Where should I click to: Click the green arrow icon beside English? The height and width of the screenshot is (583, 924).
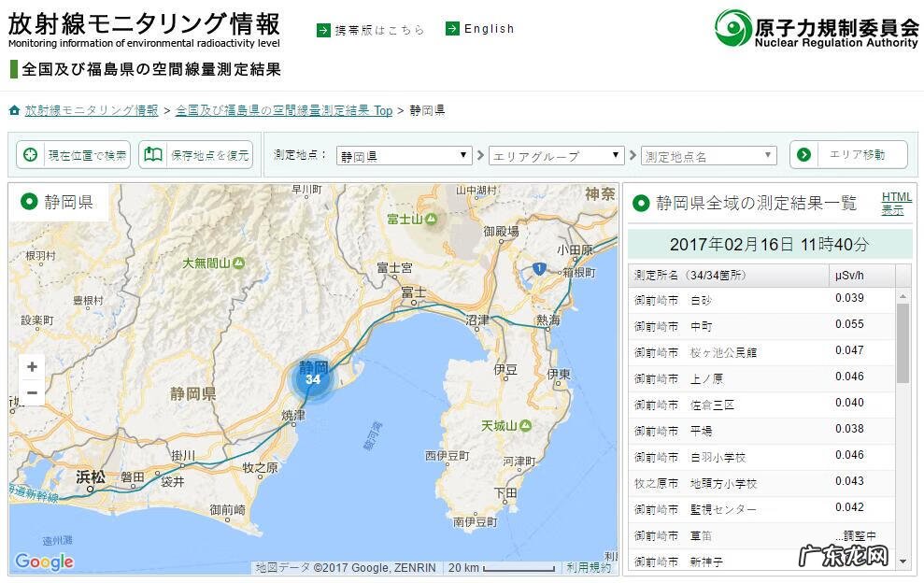tap(452, 29)
